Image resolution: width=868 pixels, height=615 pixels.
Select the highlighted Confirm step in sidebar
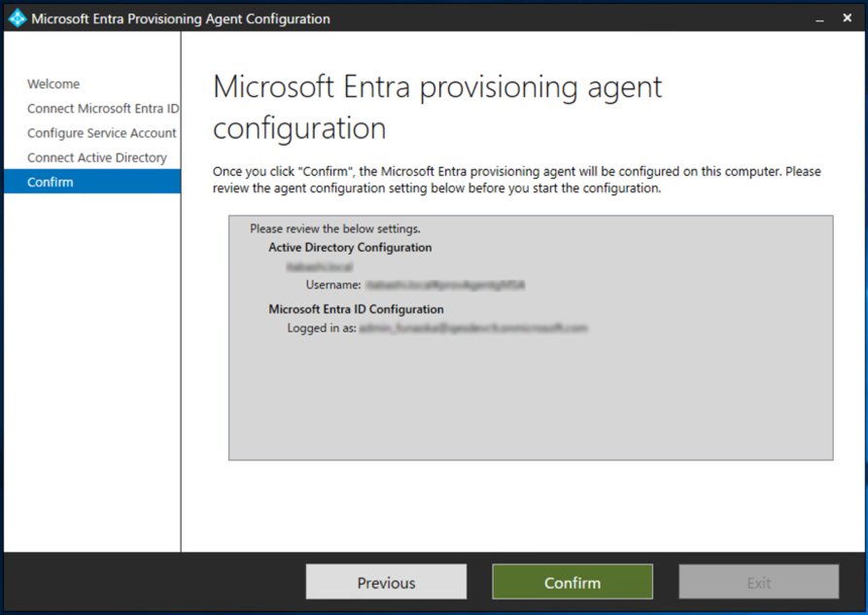point(92,182)
